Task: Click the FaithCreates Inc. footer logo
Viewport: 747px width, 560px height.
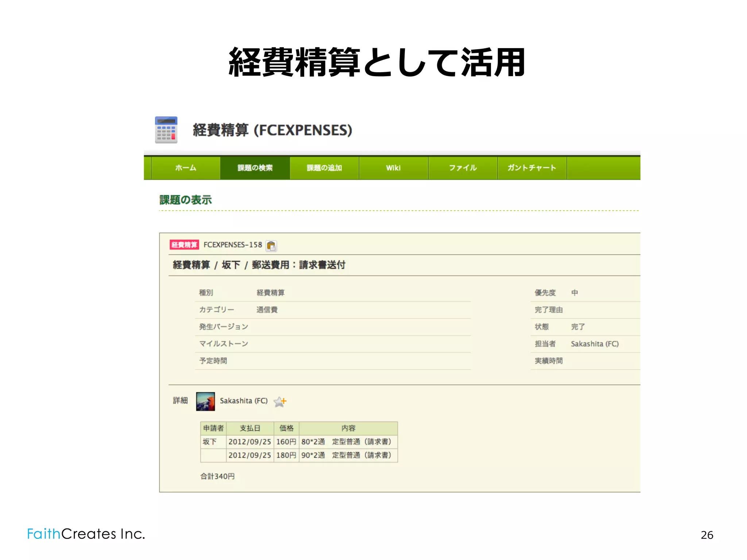Action: click(86, 534)
